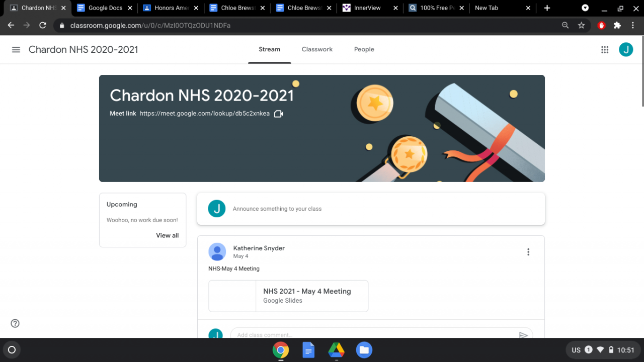Viewport: 644px width, 362px height.
Task: Open Google Drive from the shelf
Action: click(336, 350)
